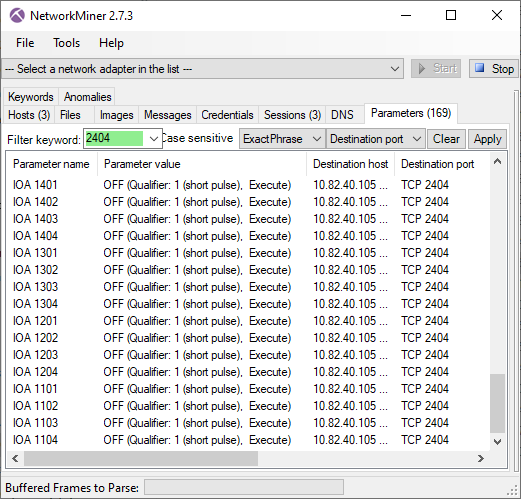
Task: Close the NetworkMiner window
Action: pyautogui.click(x=497, y=15)
